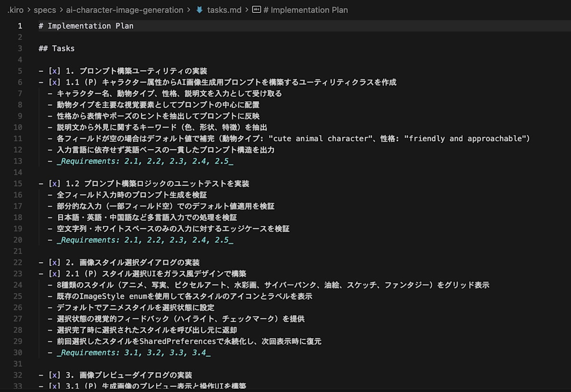Click the blue Markdown file icon beside tasks.md
The width and height of the screenshot is (571, 392).
click(x=199, y=10)
